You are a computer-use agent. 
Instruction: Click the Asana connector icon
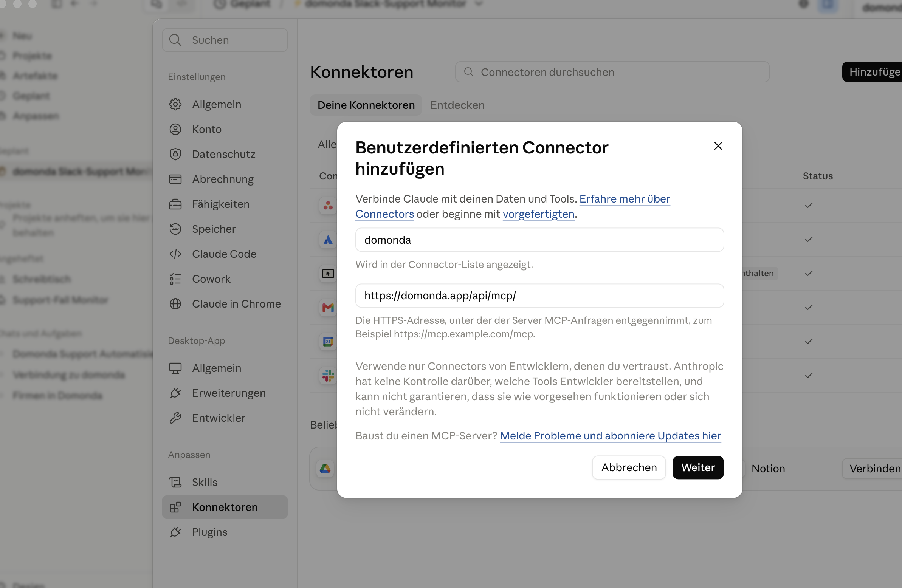point(328,206)
